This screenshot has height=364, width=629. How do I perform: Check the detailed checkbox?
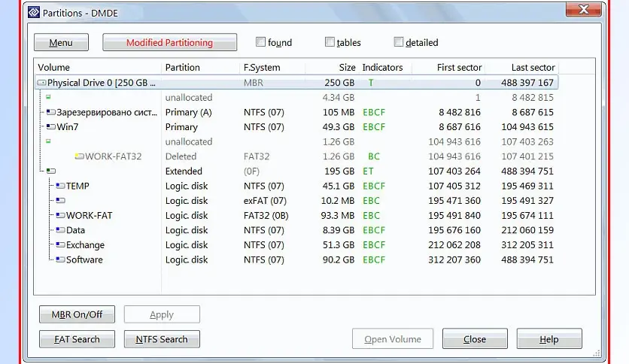[x=399, y=42]
